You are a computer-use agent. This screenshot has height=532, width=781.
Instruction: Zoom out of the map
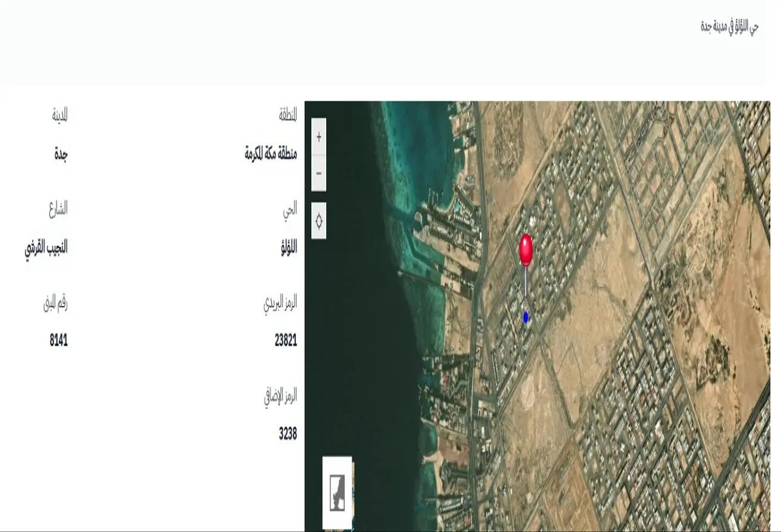coord(318,173)
